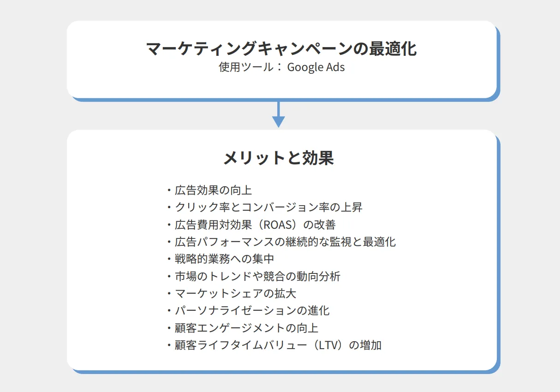Select the 広告費用対効果(ROAS)の改善 item
The width and height of the screenshot is (560, 392).
250,225
